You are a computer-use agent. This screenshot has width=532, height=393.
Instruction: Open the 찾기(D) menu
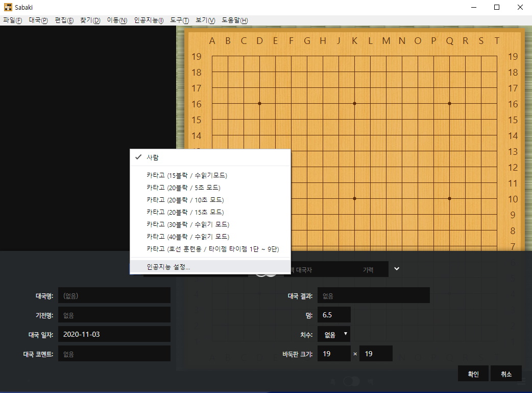coord(90,20)
